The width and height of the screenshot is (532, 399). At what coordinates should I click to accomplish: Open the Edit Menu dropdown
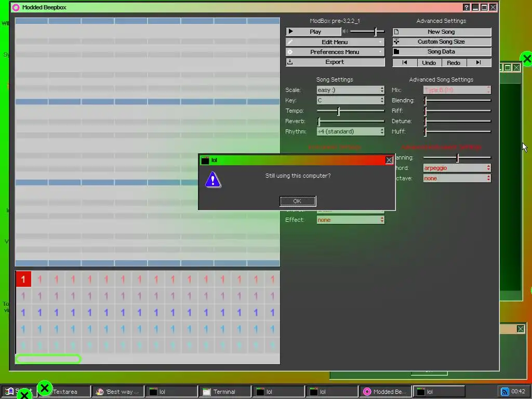(335, 42)
